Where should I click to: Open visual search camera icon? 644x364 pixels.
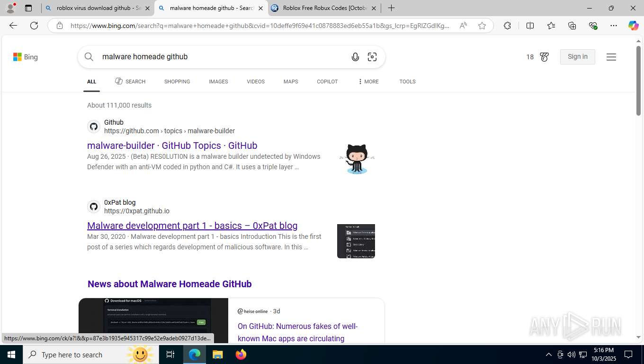click(x=372, y=57)
